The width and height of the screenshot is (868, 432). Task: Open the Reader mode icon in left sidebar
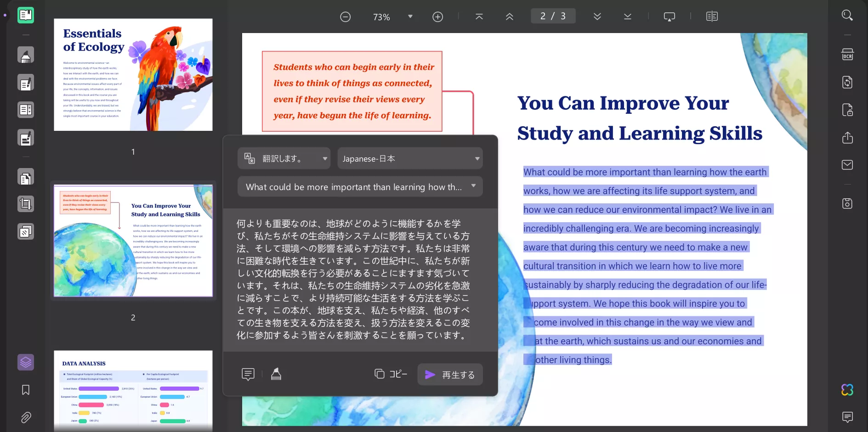(26, 15)
